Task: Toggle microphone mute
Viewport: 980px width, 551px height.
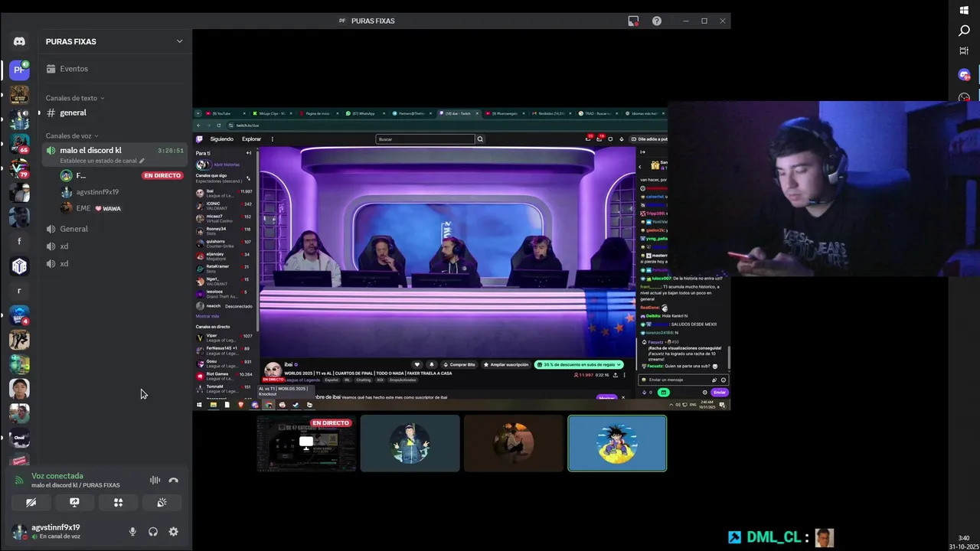Action: click(132, 531)
